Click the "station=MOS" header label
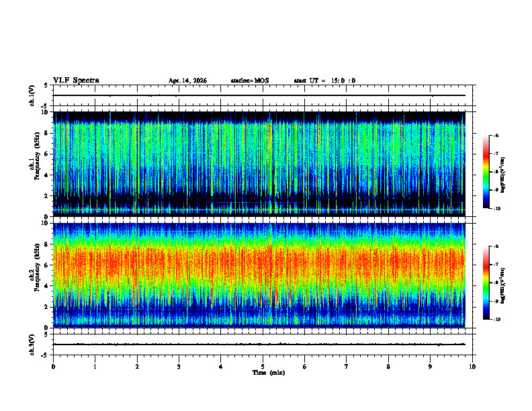Viewport: 532px width, 411px height. pos(250,81)
